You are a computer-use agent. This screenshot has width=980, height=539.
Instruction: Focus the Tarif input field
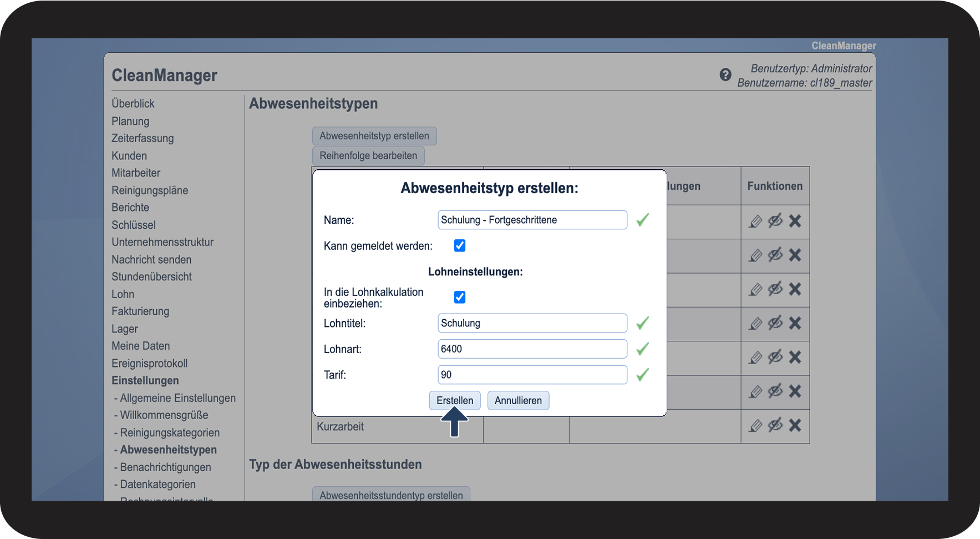click(x=532, y=375)
